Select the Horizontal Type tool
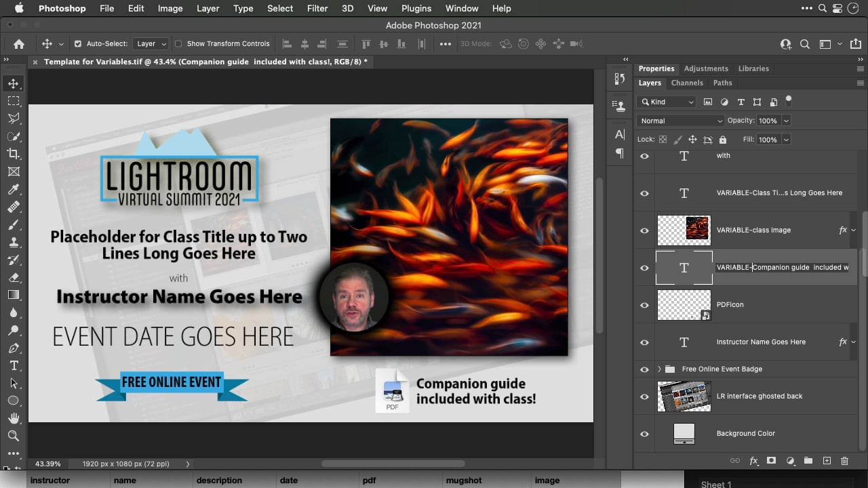Image resolution: width=868 pixels, height=488 pixels. 14,366
